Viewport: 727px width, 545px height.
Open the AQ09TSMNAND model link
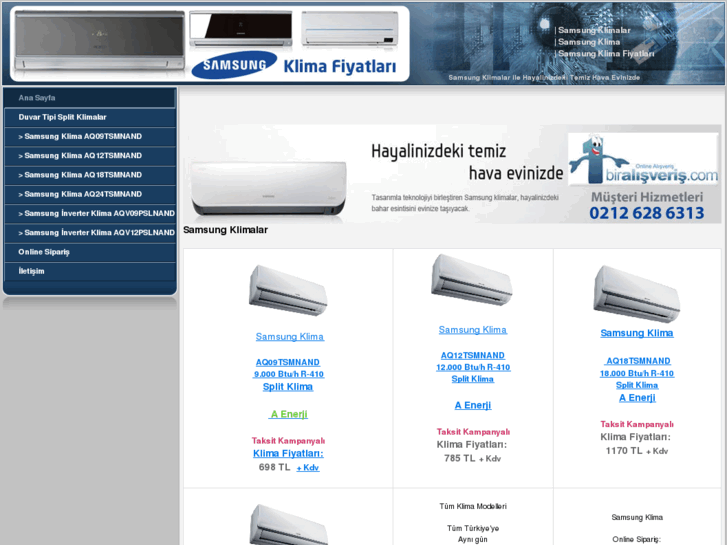(287, 362)
